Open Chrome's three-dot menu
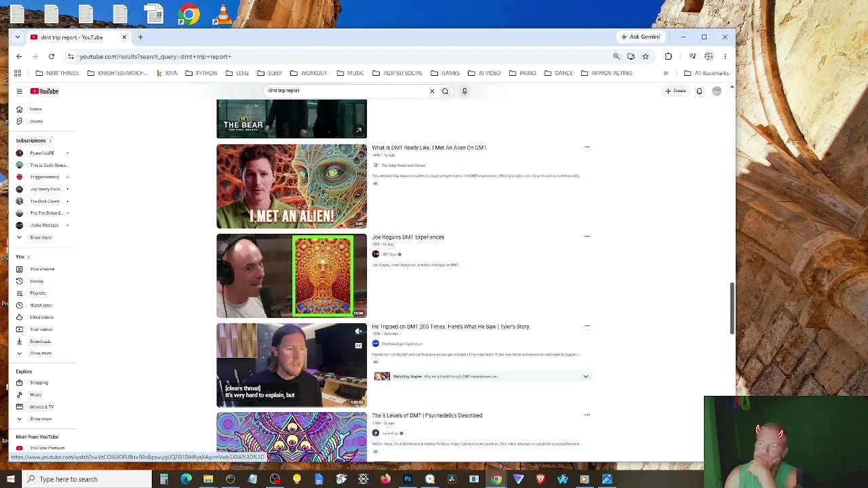 [x=725, y=56]
